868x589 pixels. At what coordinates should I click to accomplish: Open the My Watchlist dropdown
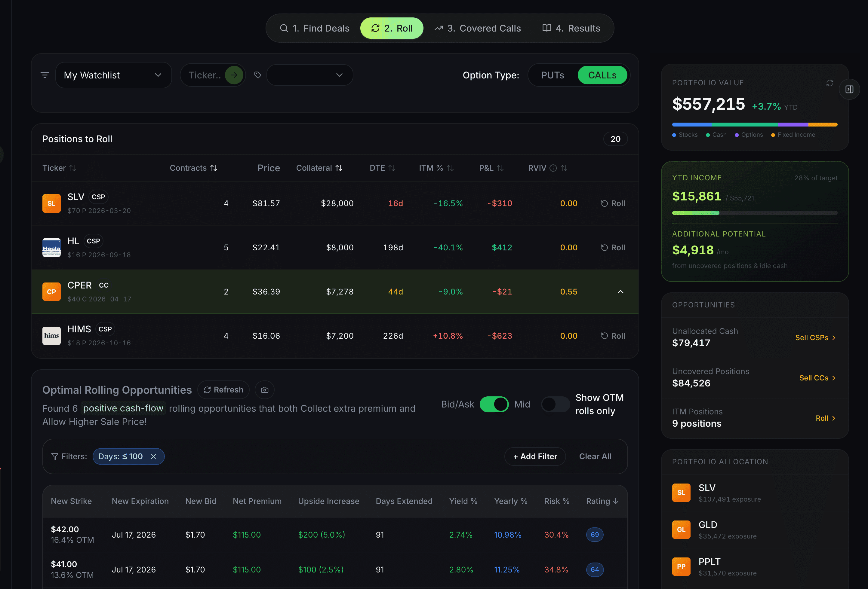point(113,75)
